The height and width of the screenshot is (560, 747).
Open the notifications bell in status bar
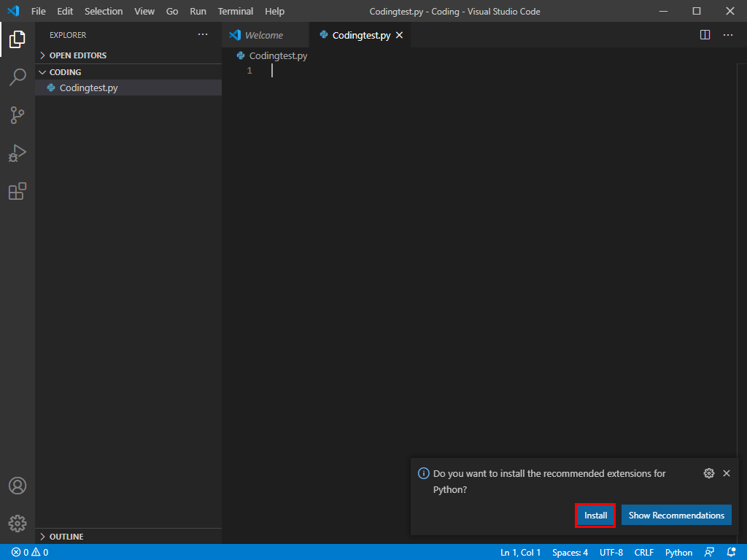[x=732, y=553]
